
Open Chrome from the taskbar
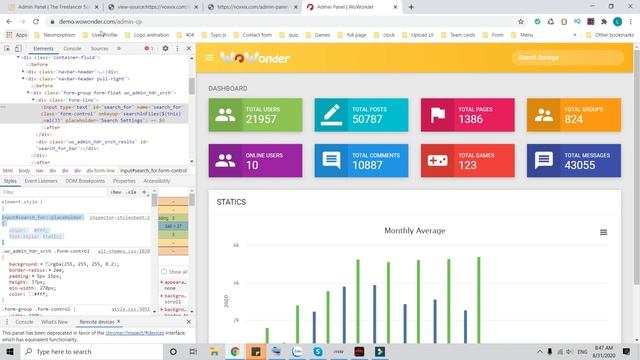coord(235,351)
